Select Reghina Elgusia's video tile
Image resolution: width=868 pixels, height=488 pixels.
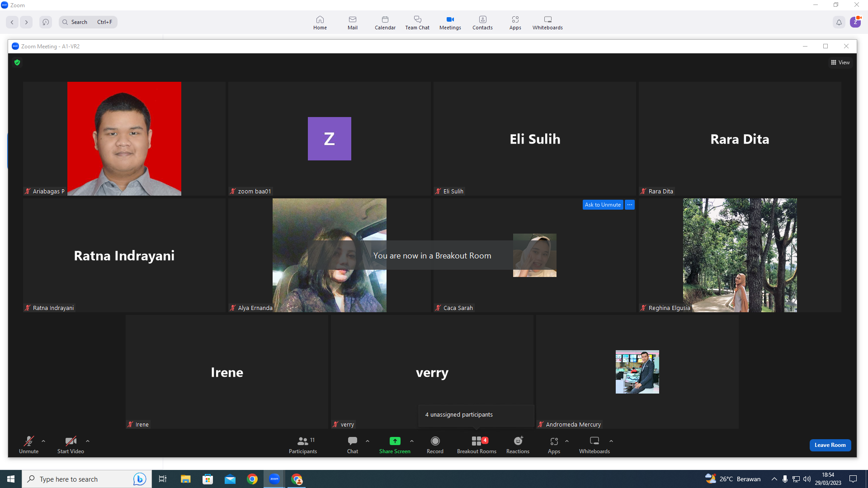(740, 255)
